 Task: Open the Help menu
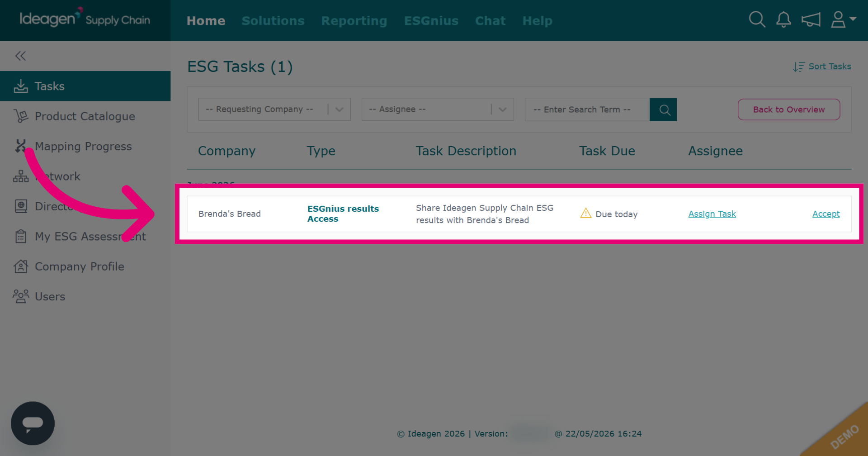click(x=537, y=21)
